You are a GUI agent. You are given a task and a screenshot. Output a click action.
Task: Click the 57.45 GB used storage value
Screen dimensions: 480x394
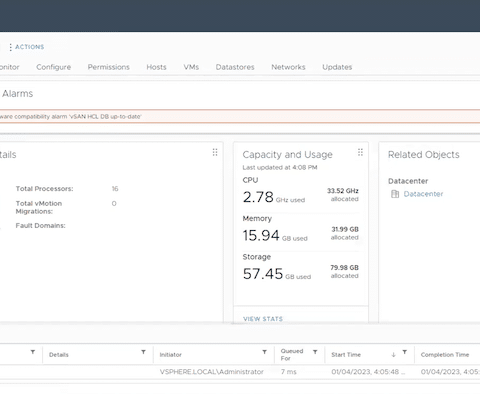click(x=277, y=274)
